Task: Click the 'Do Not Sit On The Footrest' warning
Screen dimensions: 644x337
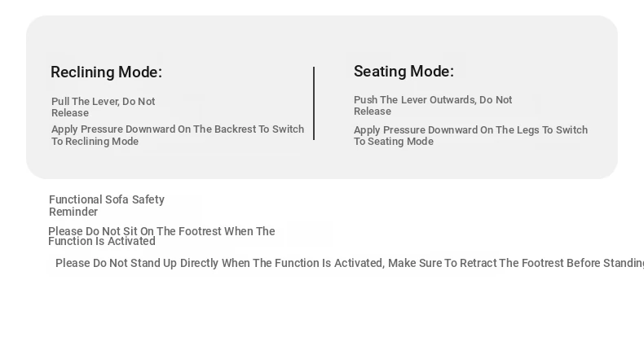Action: coord(161,236)
